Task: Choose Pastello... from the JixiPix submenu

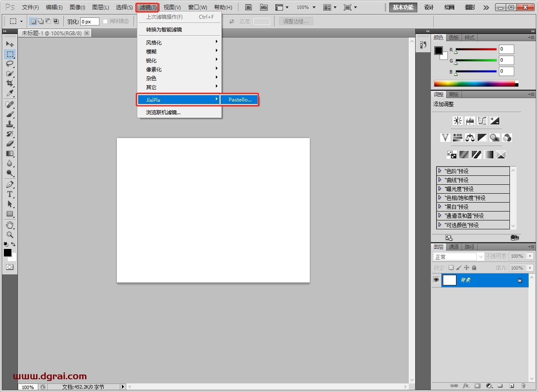Action: point(240,100)
